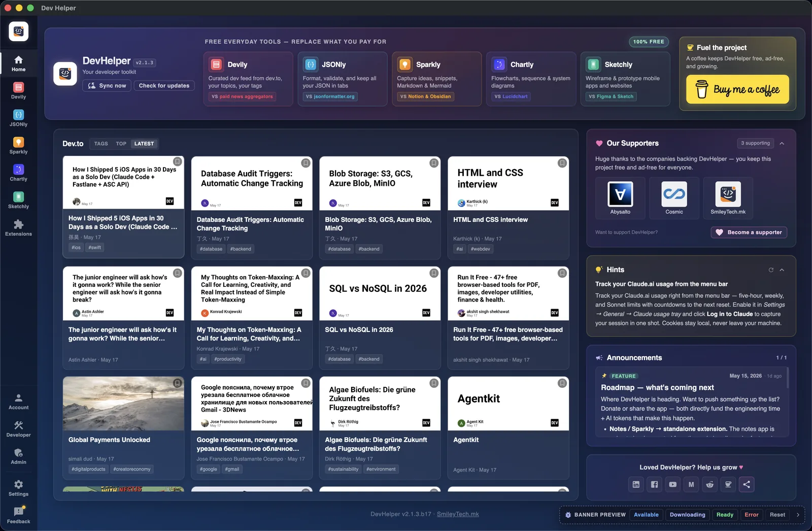The image size is (812, 531).
Task: Bookmark the SQL vs NoSQL in 2026 article
Action: pyautogui.click(x=434, y=273)
